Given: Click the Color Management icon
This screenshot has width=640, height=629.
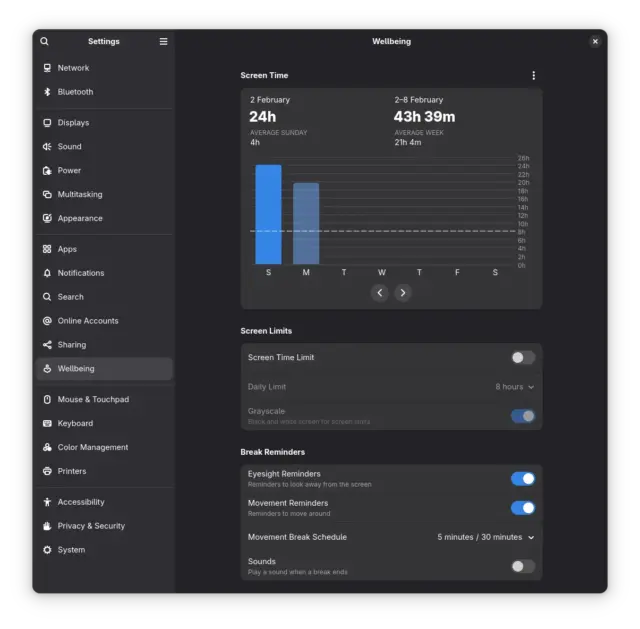Looking at the screenshot, I should (47, 447).
